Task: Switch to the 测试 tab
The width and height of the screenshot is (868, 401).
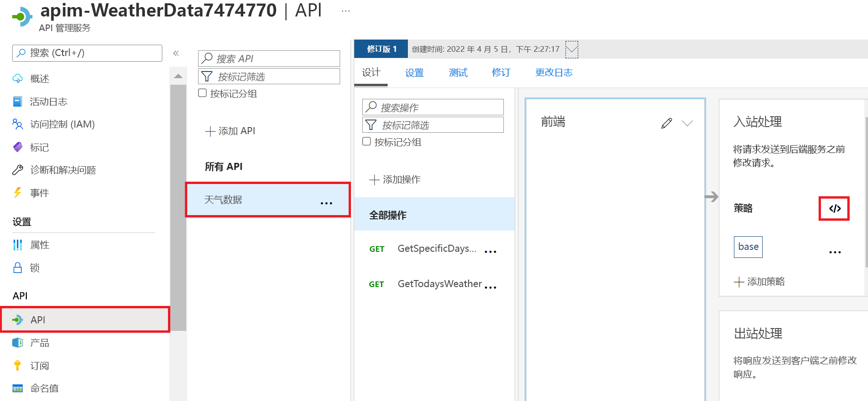Action: coord(458,72)
